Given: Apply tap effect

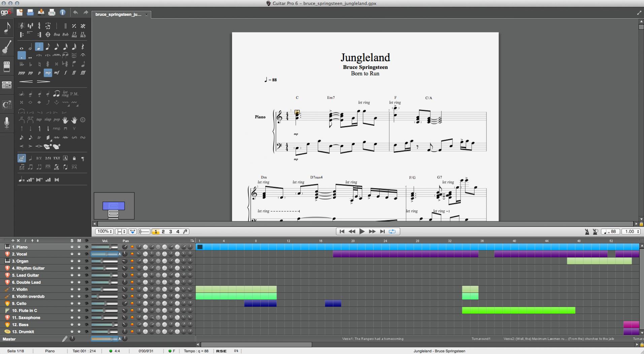Looking at the screenshot, I should click(x=39, y=119).
